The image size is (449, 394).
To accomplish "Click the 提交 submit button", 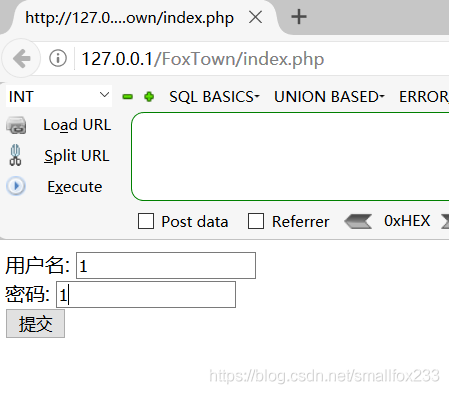I will point(35,324).
